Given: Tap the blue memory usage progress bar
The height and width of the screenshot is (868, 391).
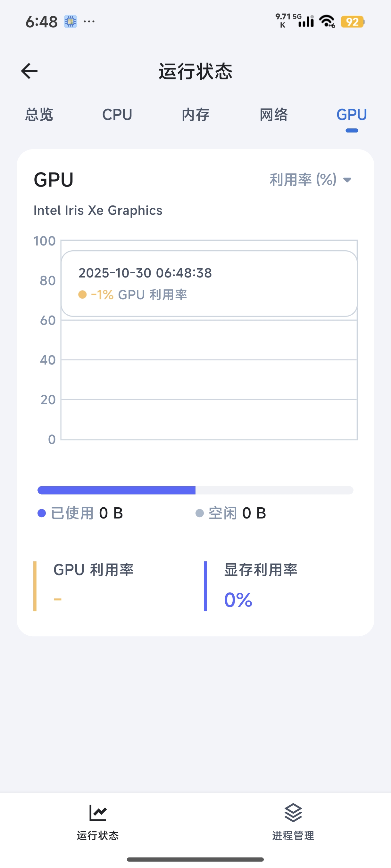Looking at the screenshot, I should (116, 490).
